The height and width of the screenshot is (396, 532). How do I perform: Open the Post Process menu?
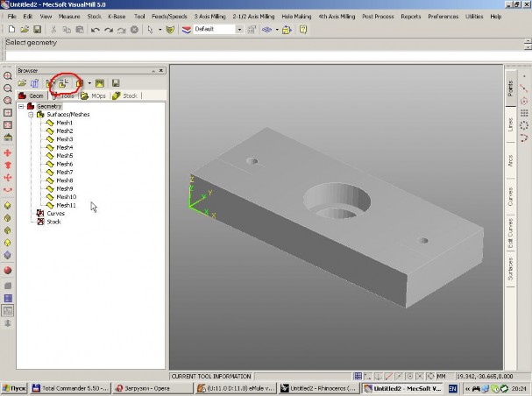[378, 17]
